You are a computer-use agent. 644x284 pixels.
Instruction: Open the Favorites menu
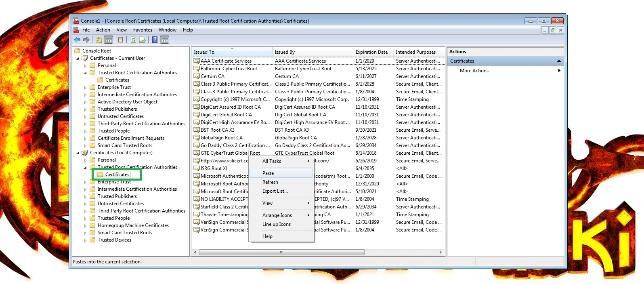pos(143,30)
